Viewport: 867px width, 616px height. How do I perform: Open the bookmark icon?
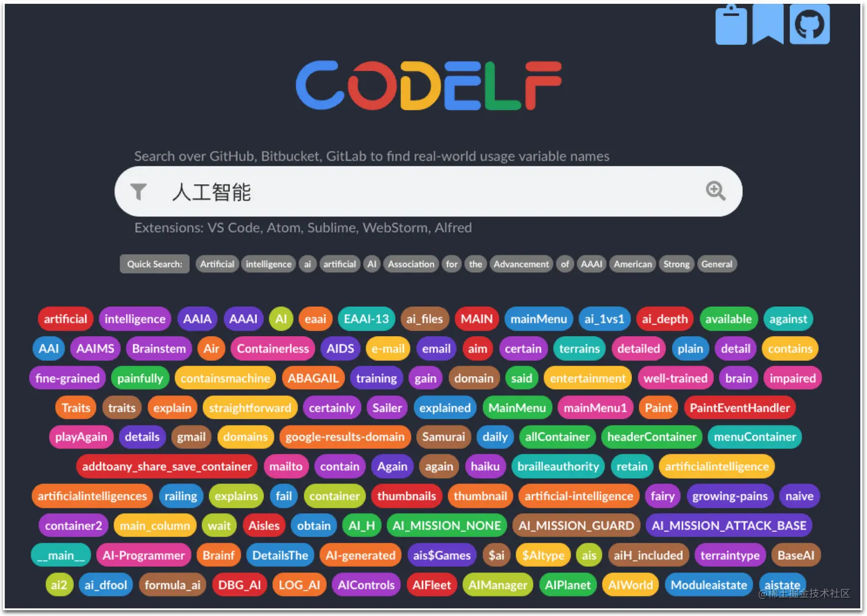(768, 24)
